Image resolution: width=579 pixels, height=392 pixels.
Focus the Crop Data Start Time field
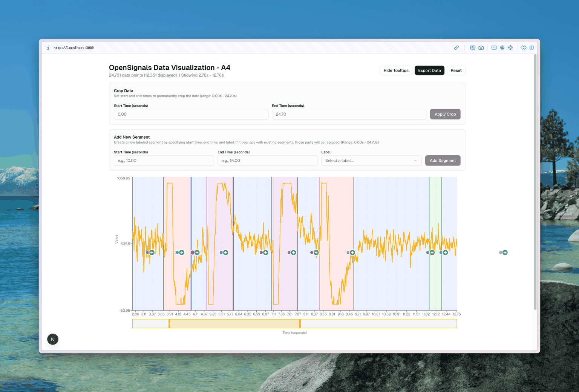[191, 114]
